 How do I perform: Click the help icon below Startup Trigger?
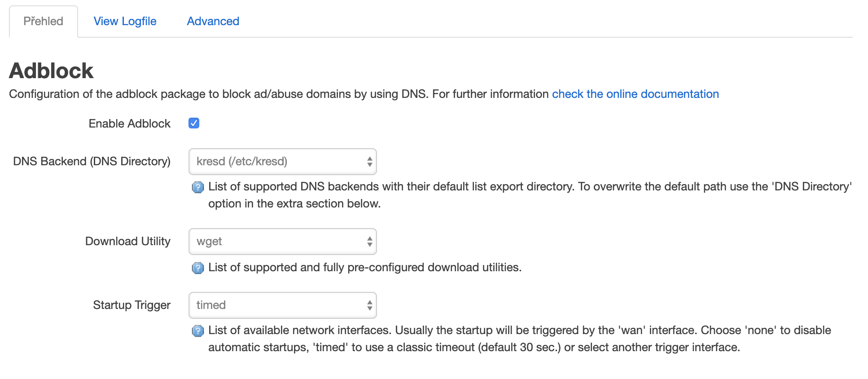tap(197, 331)
